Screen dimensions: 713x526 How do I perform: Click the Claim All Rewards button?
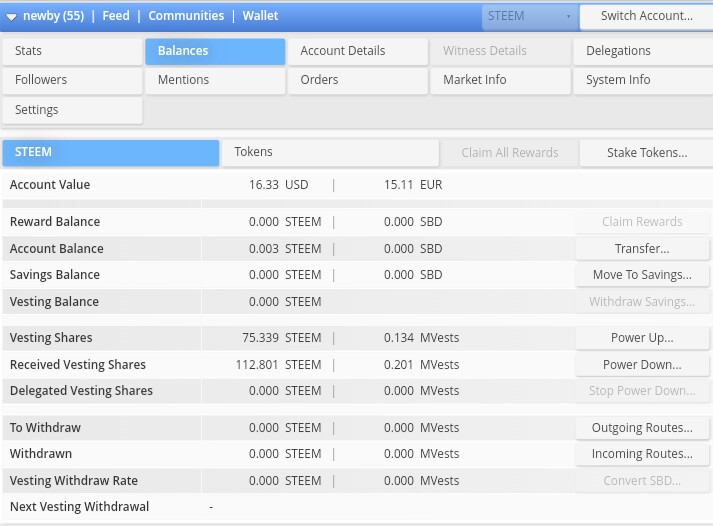[x=510, y=153]
